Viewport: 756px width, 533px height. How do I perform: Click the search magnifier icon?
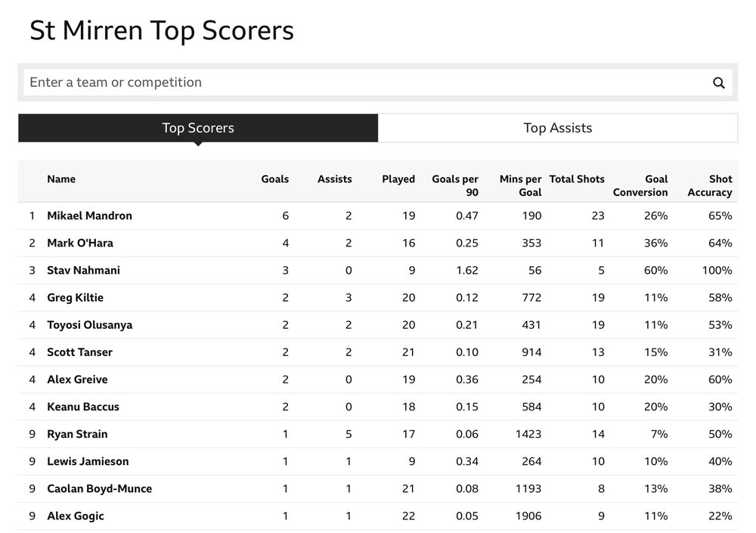pyautogui.click(x=718, y=83)
